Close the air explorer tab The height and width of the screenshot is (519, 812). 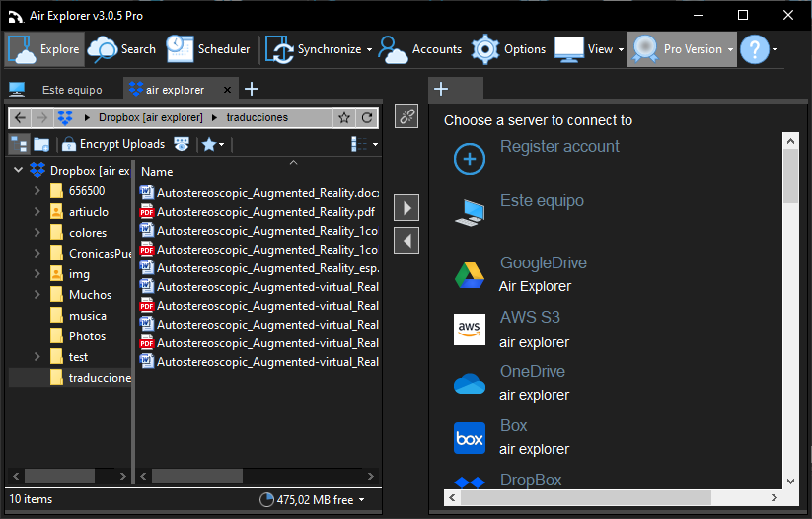[227, 90]
